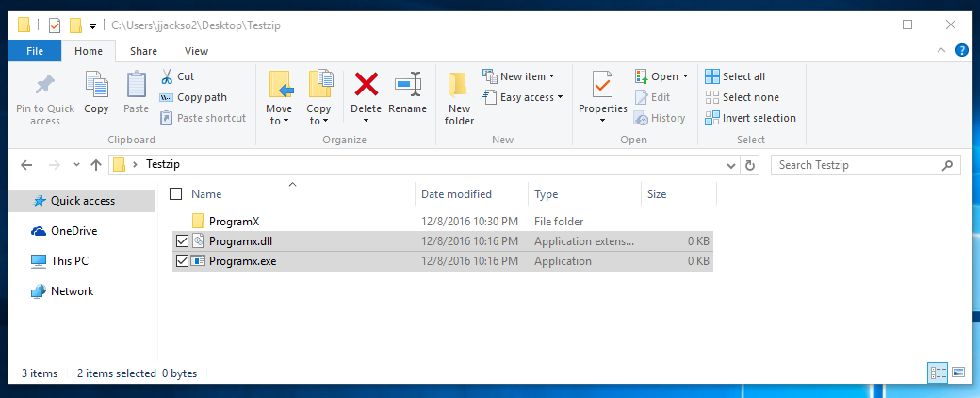Image resolution: width=980 pixels, height=398 pixels.
Task: Click the red Delete icon
Action: click(x=367, y=84)
